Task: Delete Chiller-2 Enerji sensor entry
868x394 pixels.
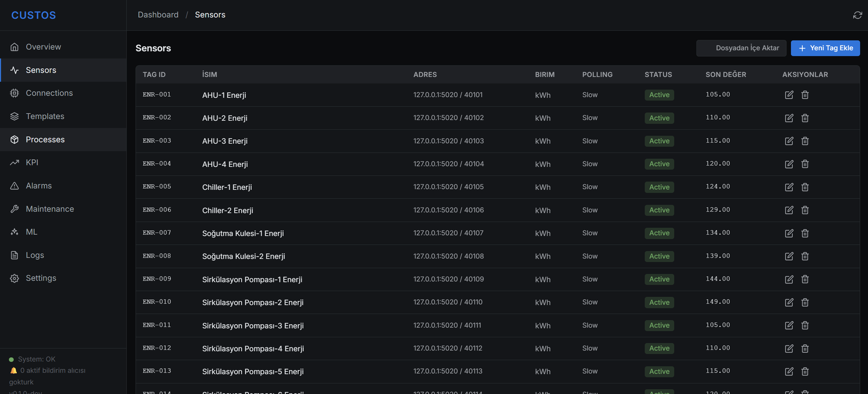Action: (x=805, y=210)
